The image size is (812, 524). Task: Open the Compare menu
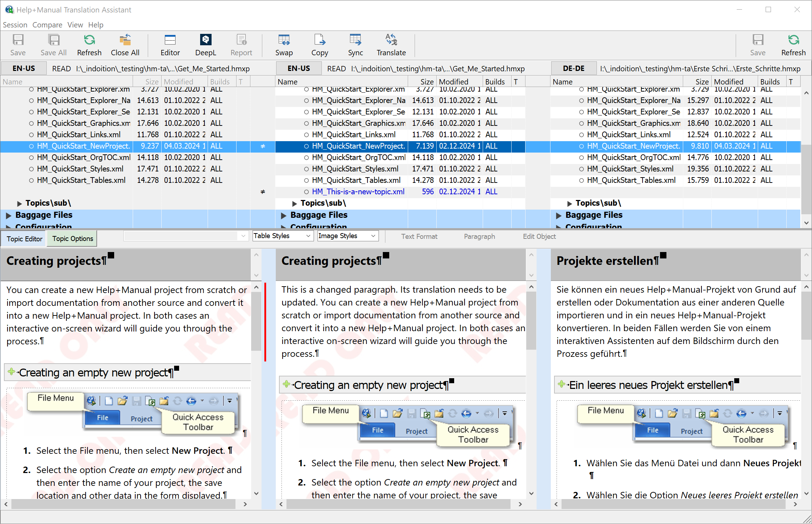[x=47, y=25]
